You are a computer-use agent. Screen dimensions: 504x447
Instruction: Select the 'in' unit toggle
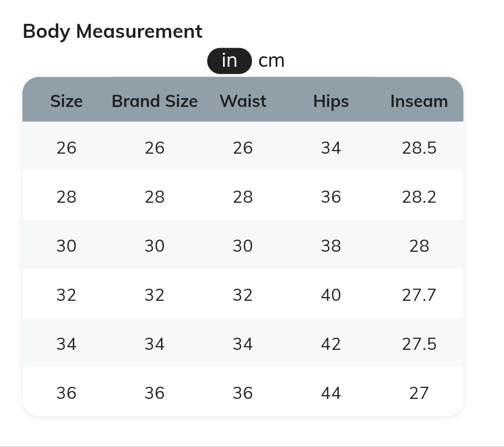coord(230,61)
